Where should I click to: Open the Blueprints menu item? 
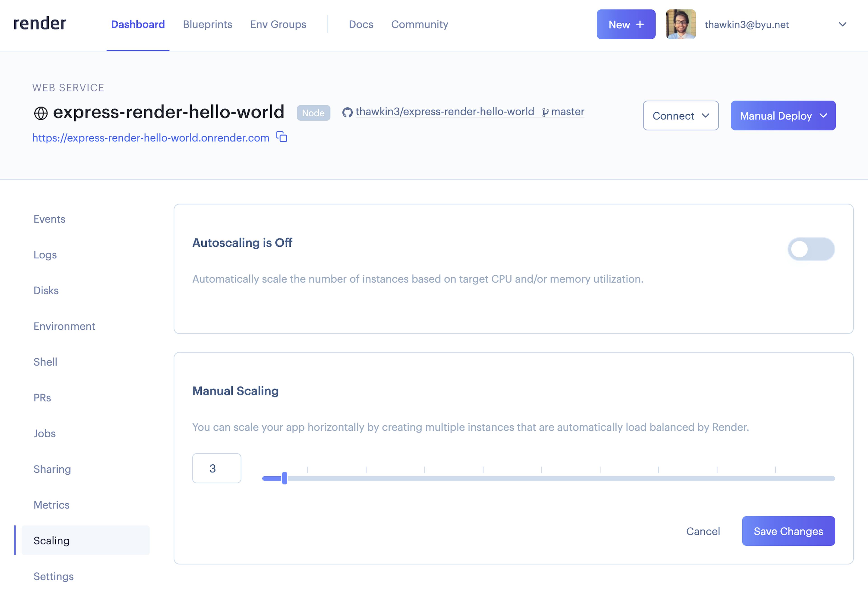pos(207,24)
